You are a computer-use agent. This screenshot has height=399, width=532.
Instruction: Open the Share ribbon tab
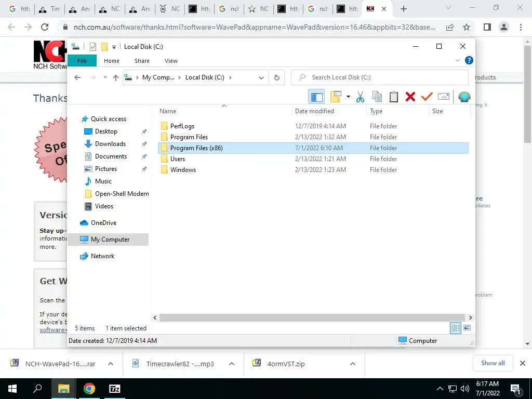coord(142,61)
